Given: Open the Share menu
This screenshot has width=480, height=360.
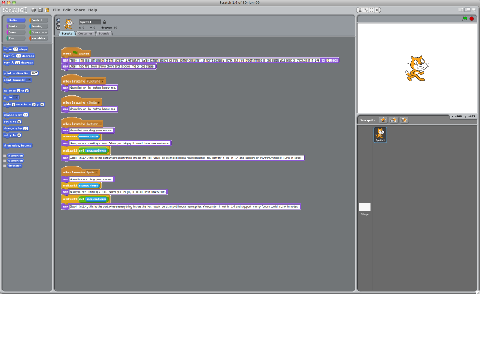Looking at the screenshot, I should 79,10.
